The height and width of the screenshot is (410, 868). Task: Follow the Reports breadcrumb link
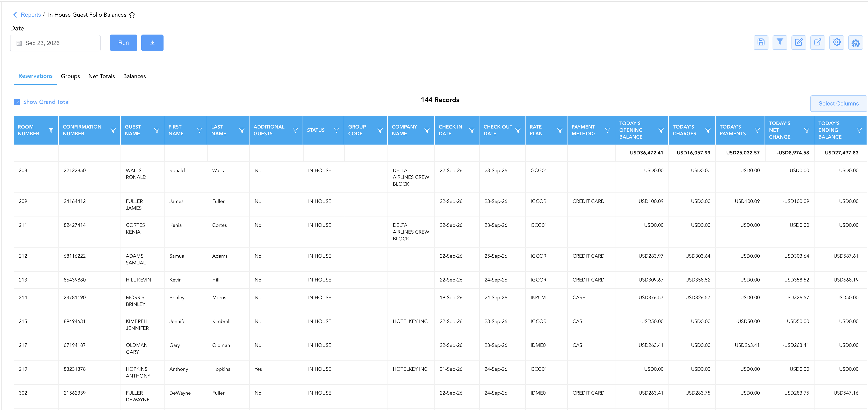[x=31, y=15]
